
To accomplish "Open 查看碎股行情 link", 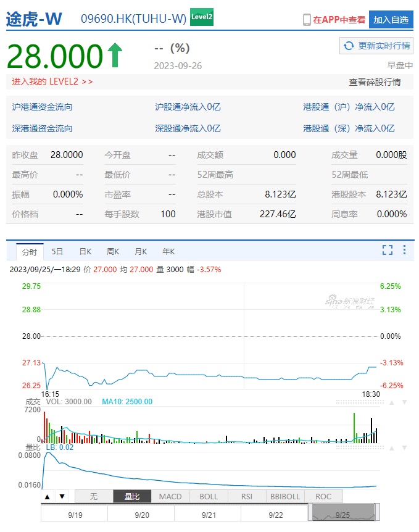I will [375, 81].
